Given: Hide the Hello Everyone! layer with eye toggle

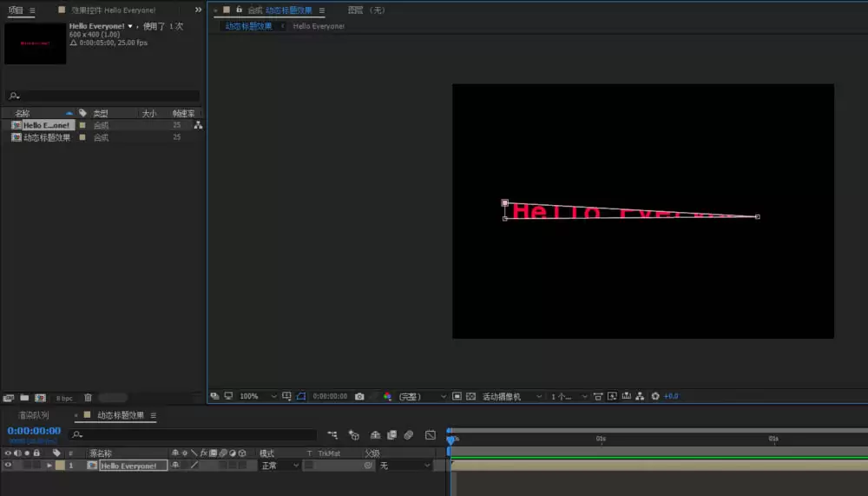Looking at the screenshot, I should click(8, 466).
